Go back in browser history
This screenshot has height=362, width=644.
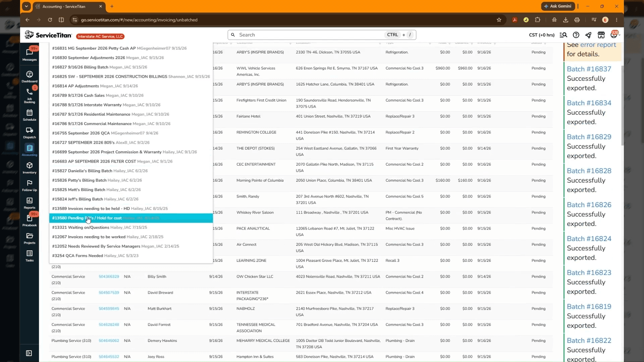tap(28, 20)
